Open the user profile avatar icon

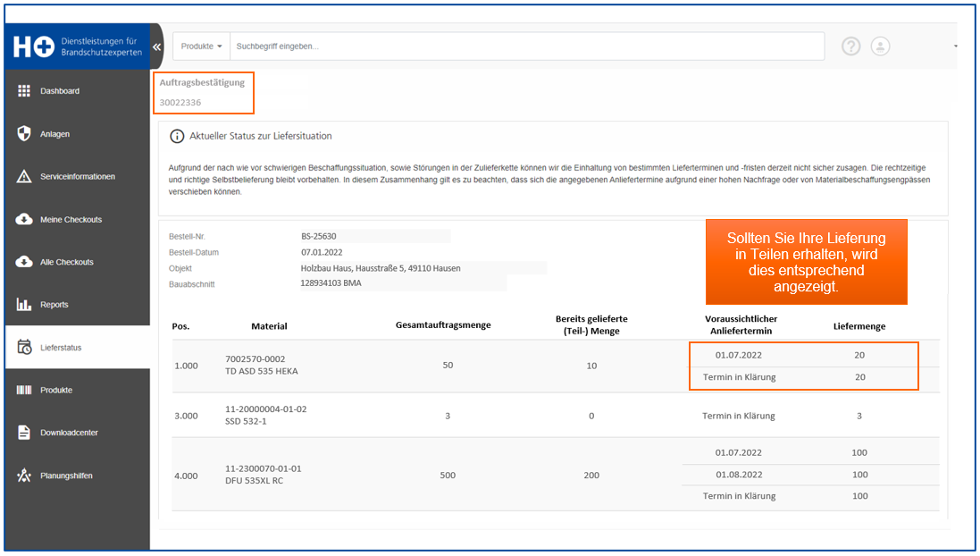880,46
